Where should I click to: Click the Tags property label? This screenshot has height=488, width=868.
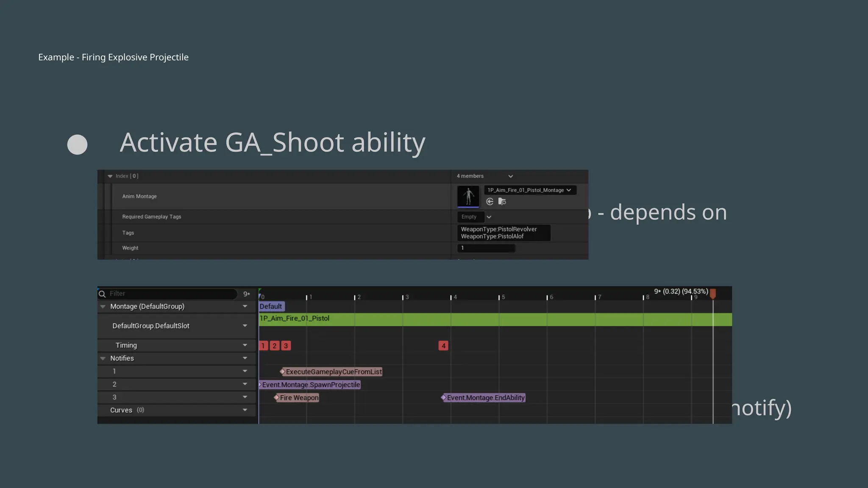pyautogui.click(x=128, y=233)
